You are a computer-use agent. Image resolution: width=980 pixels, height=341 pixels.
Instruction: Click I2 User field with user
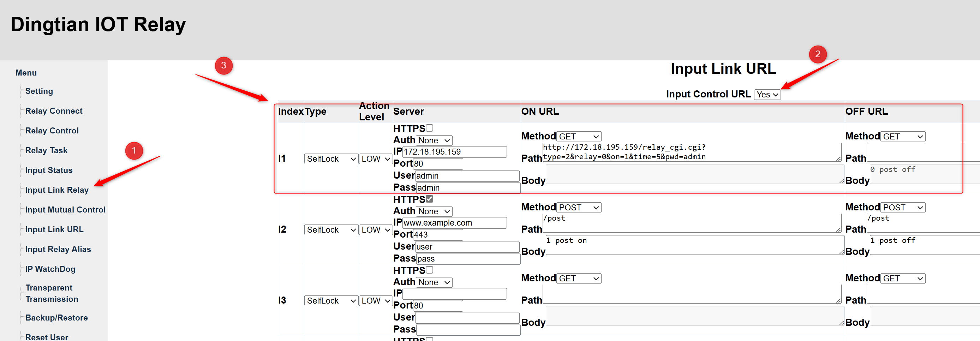tap(467, 247)
